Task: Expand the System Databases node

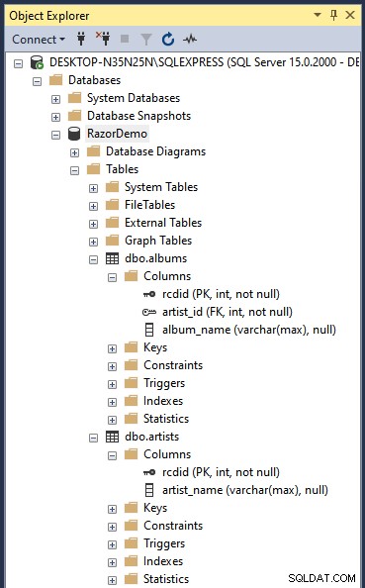Action: click(55, 99)
